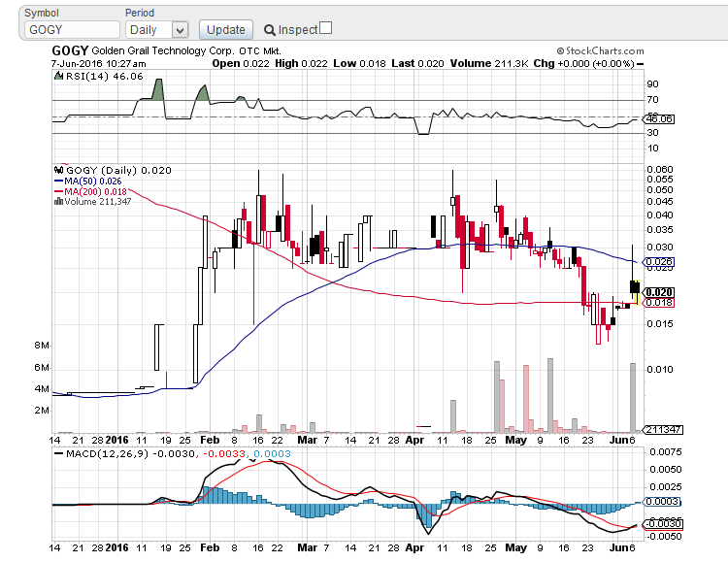Click the Period label above the dropdown

(x=140, y=13)
